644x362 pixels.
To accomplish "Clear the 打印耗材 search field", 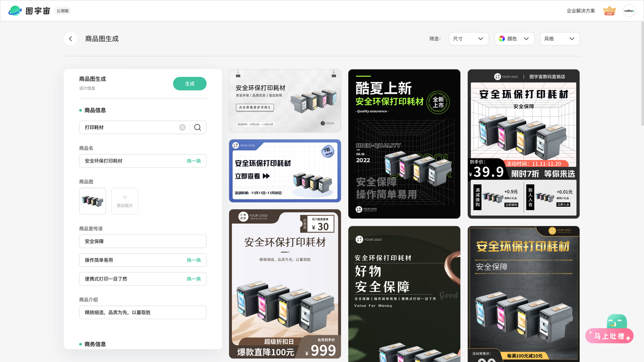I will point(182,127).
